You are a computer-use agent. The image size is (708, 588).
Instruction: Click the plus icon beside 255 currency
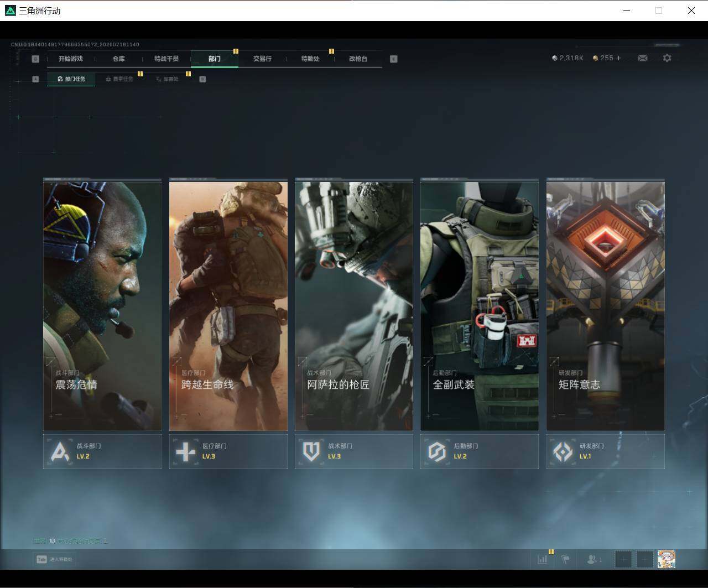click(618, 58)
